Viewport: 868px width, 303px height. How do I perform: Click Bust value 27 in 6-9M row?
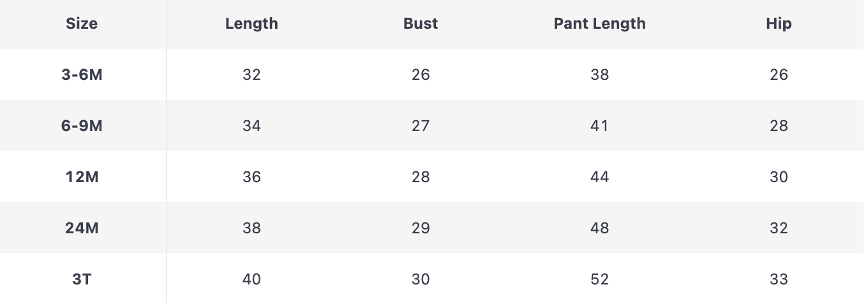(421, 126)
